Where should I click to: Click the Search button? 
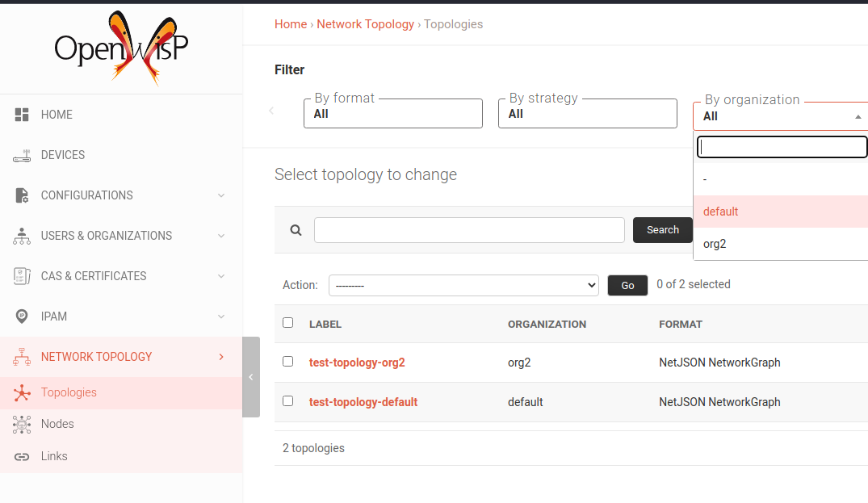coord(662,229)
